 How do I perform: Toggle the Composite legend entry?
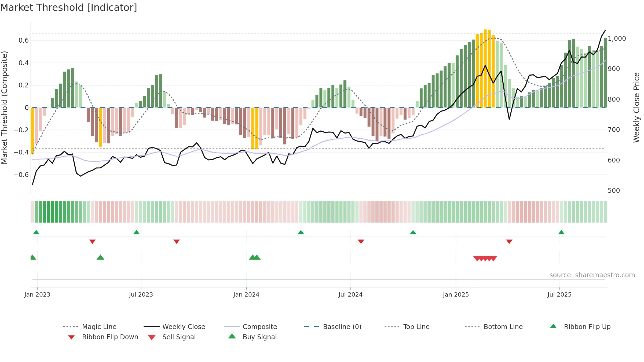coord(250,327)
